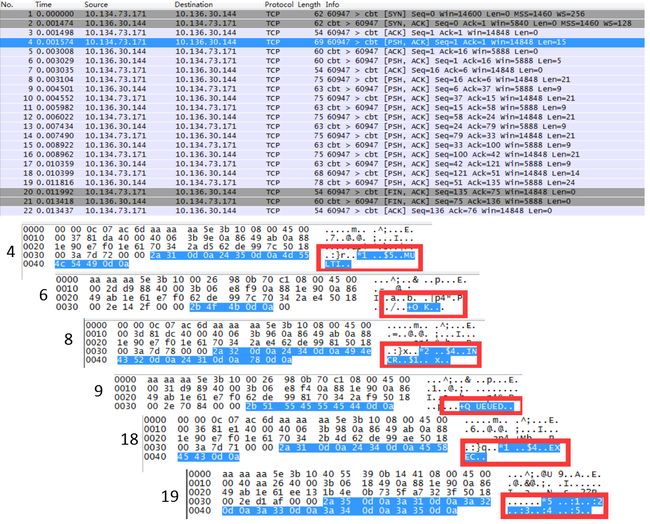Select packet 11 at time 0.005982
This screenshot has width=650, height=524.
click(x=322, y=107)
